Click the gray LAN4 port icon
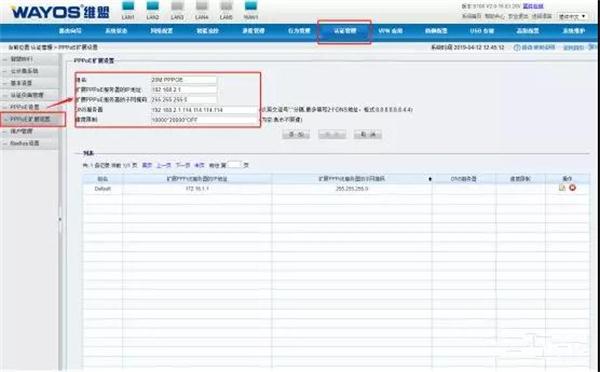The image size is (600, 372). click(202, 6)
